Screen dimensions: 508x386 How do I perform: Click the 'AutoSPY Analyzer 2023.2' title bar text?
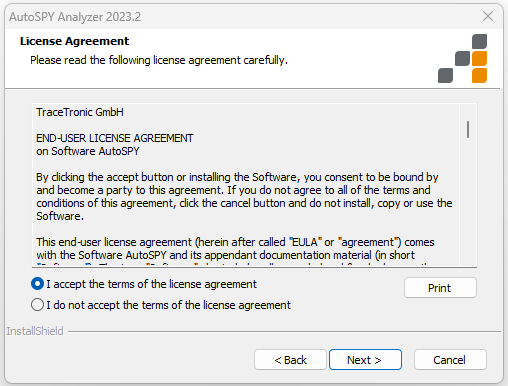coord(75,17)
